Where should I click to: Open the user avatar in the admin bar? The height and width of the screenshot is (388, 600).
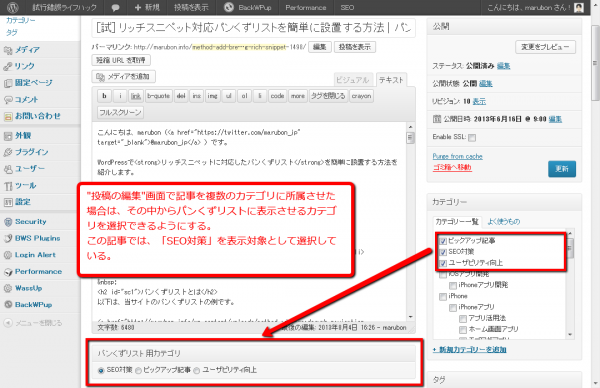click(579, 7)
